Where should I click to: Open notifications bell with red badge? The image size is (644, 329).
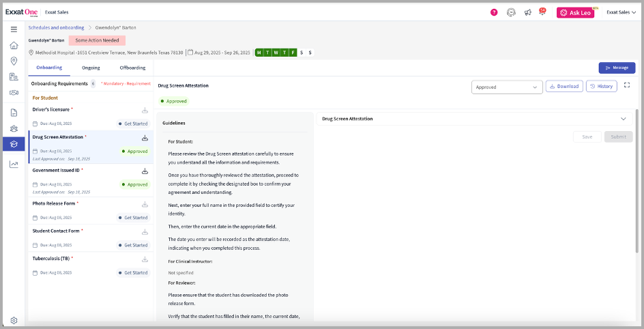542,12
